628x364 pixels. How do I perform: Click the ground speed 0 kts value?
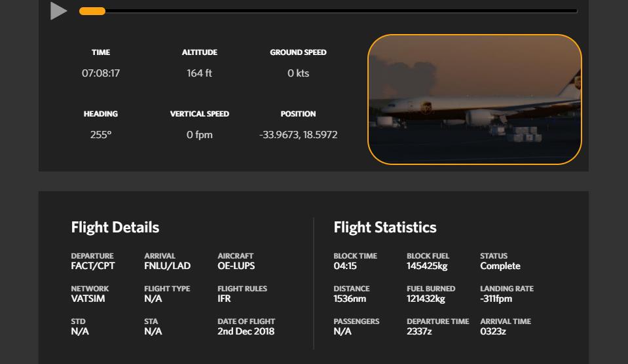tap(298, 73)
